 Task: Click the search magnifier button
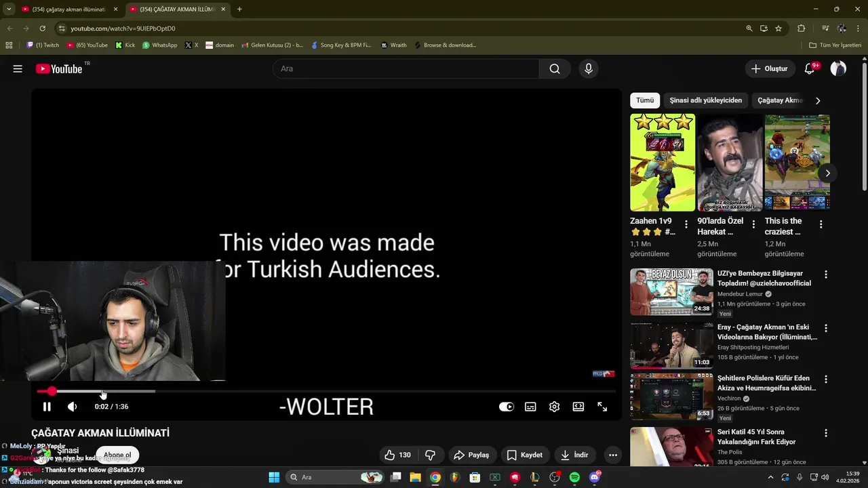[555, 68]
